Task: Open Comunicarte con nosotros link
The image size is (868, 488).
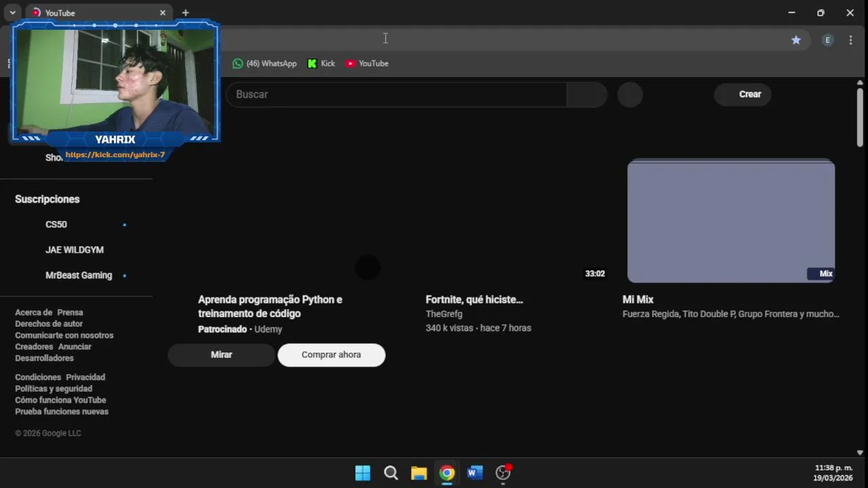Action: 64,335
